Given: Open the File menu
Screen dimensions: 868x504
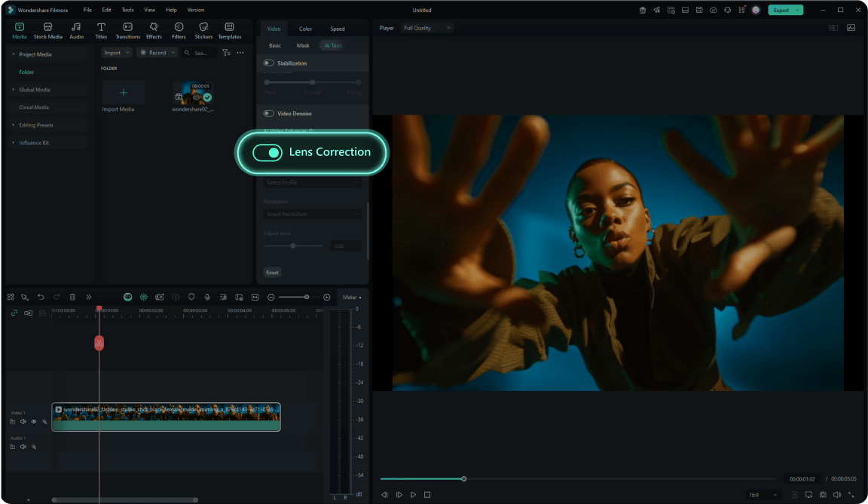Looking at the screenshot, I should [87, 10].
